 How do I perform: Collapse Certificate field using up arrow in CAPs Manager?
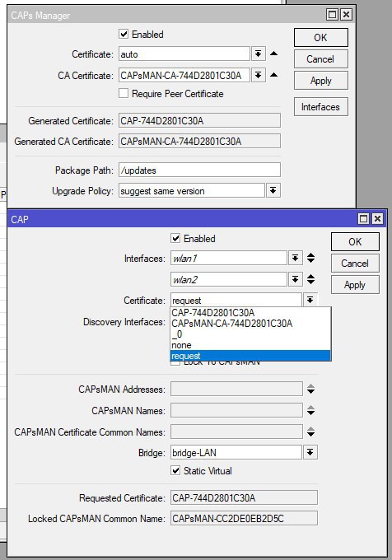pos(274,54)
